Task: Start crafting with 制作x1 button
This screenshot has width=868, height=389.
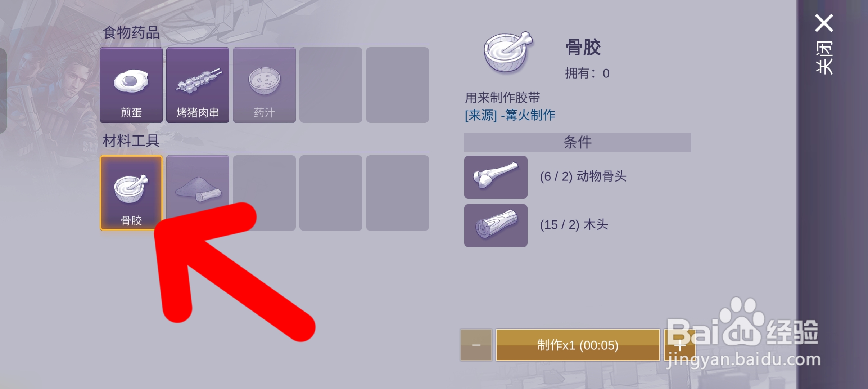Action: pyautogui.click(x=578, y=345)
